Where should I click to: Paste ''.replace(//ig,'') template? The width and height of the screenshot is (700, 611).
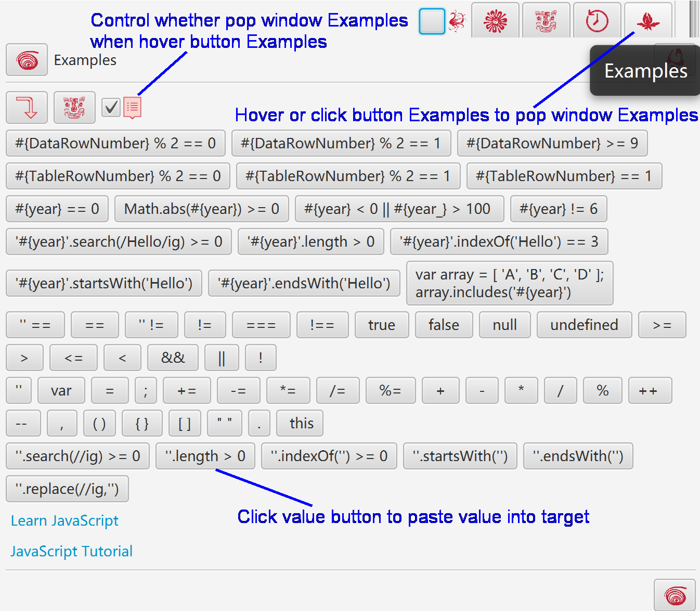[67, 489]
